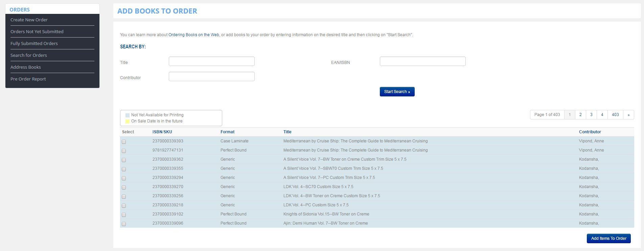Screen dimensions: 644x251
Task: Sort results by Format column
Action: point(227,132)
